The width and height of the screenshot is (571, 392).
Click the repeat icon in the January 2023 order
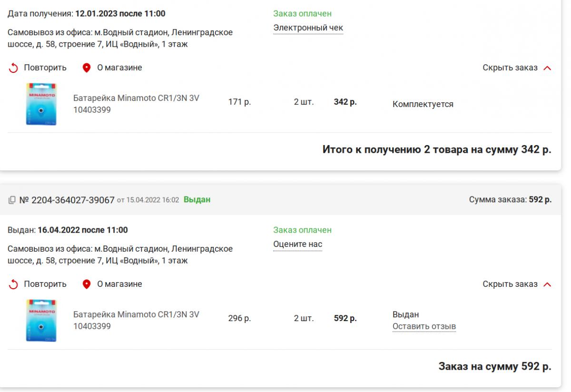13,68
